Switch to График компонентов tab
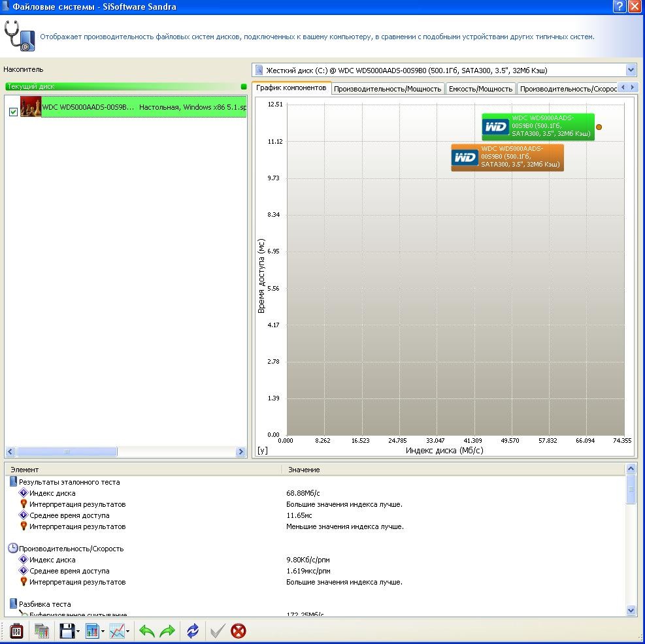The image size is (645, 644). pos(291,88)
